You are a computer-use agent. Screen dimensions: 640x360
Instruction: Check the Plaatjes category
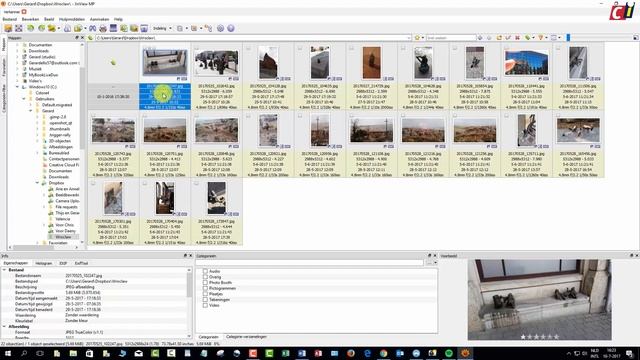coord(205,294)
